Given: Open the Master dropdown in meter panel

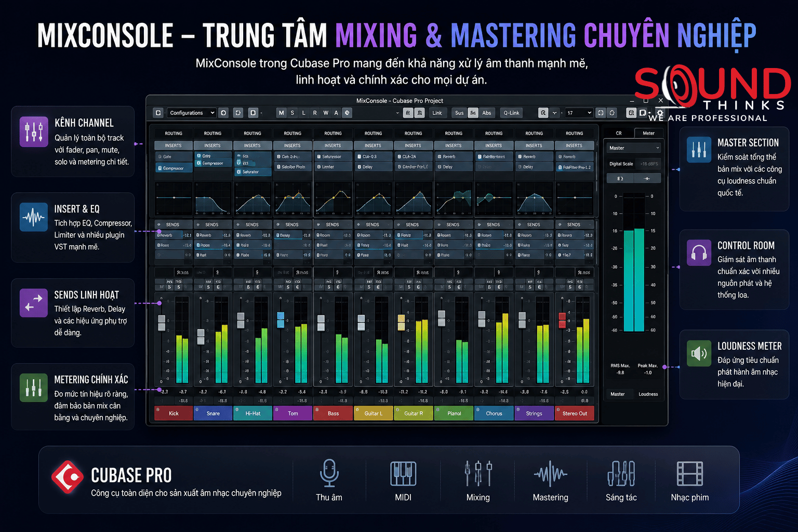Looking at the screenshot, I should tap(633, 148).
